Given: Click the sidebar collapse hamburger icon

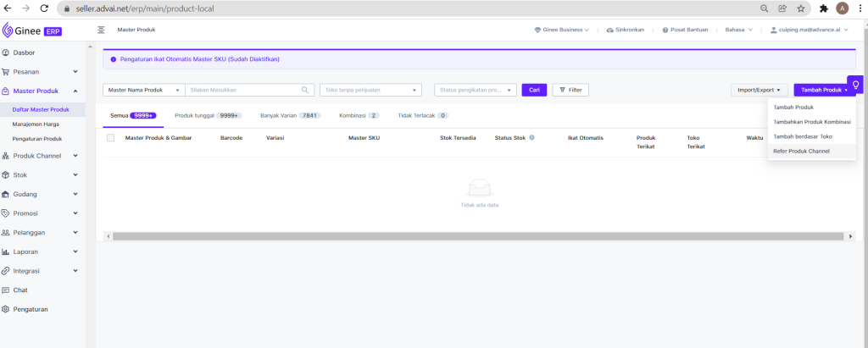Looking at the screenshot, I should pyautogui.click(x=101, y=30).
